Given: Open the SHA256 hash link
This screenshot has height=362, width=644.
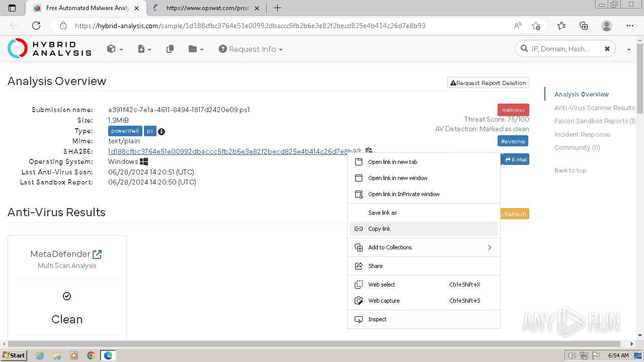Looking at the screenshot, I should (x=234, y=151).
